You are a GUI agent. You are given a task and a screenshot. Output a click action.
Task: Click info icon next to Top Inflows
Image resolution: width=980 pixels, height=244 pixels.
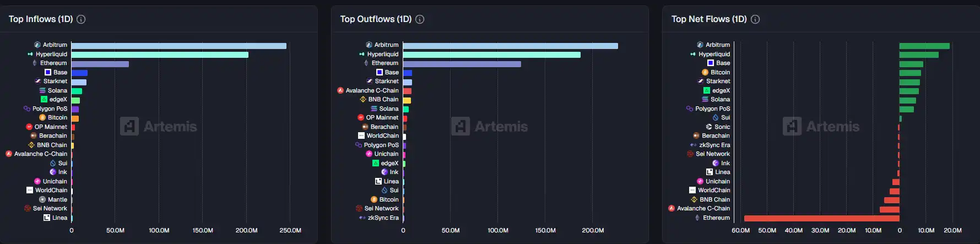pos(81,19)
